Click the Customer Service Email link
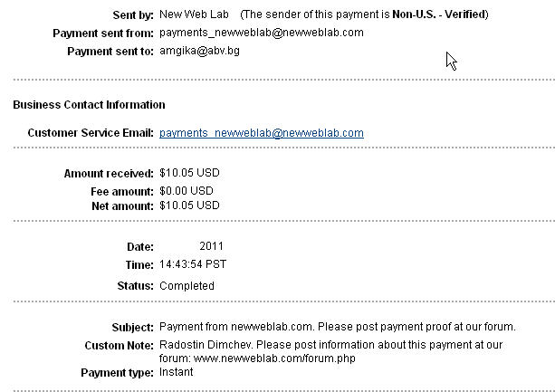555x392 pixels. click(261, 133)
